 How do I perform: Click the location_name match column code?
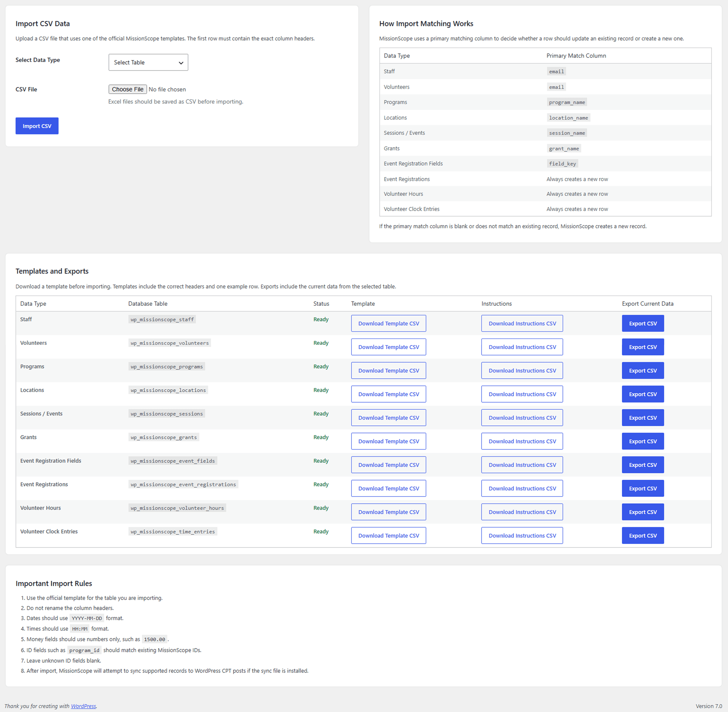coord(568,118)
